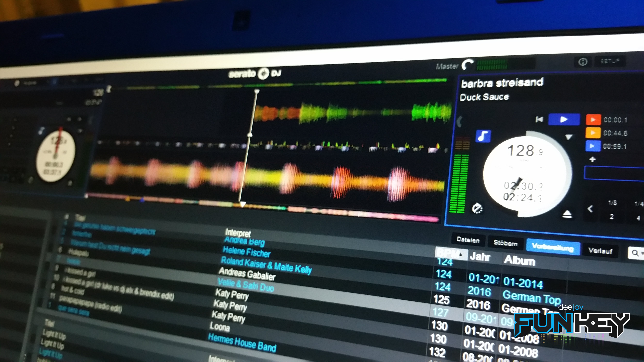Click collapse arrow left of right deck
This screenshot has height=362, width=644.
(459, 122)
